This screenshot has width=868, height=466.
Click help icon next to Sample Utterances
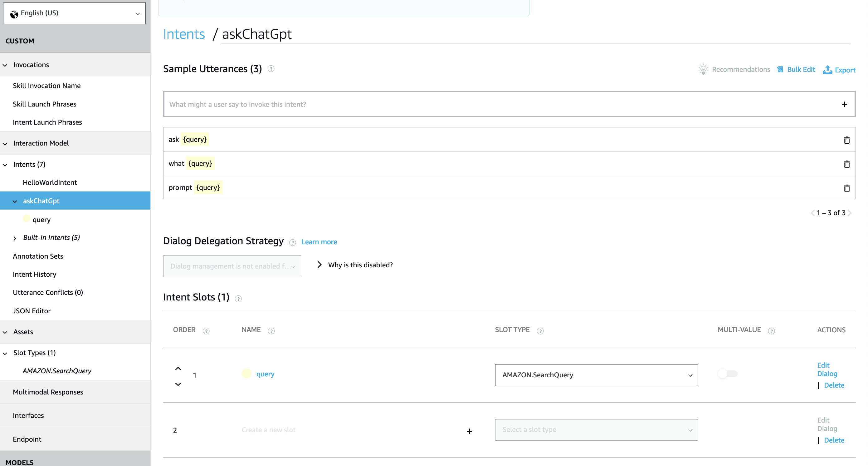click(271, 69)
